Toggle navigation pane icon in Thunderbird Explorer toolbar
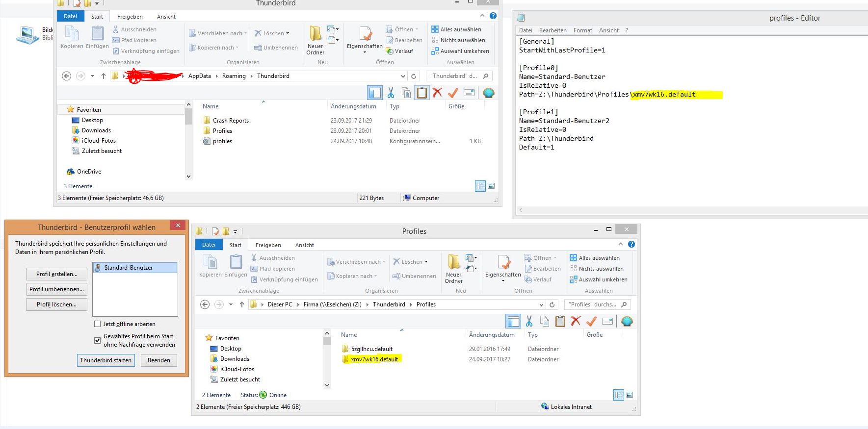868x429 pixels. (x=375, y=93)
